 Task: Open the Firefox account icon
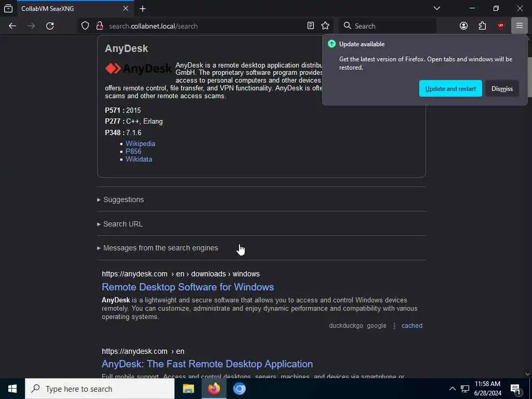463,26
